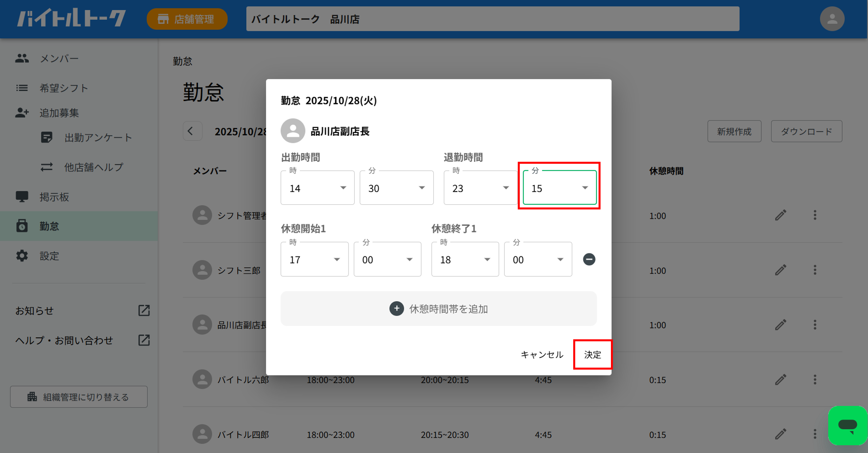
Task: Select 勤怠 in the sidebar
Action: click(79, 226)
